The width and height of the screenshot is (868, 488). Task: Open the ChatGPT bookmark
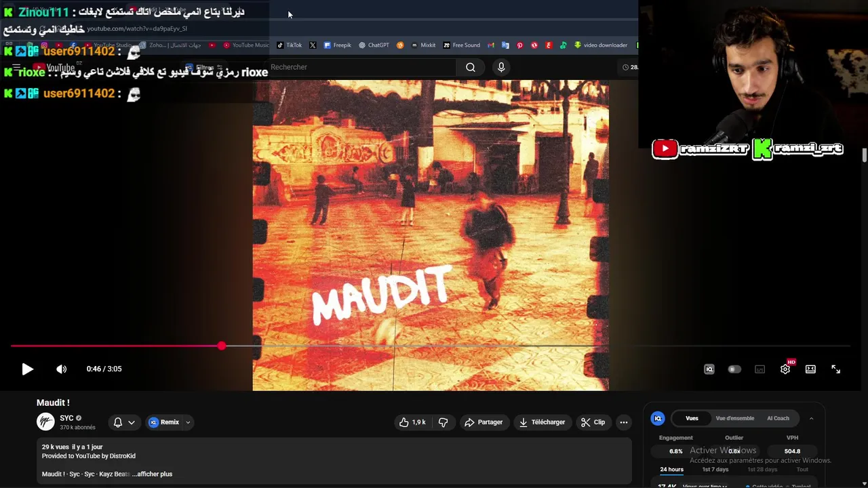pos(374,45)
